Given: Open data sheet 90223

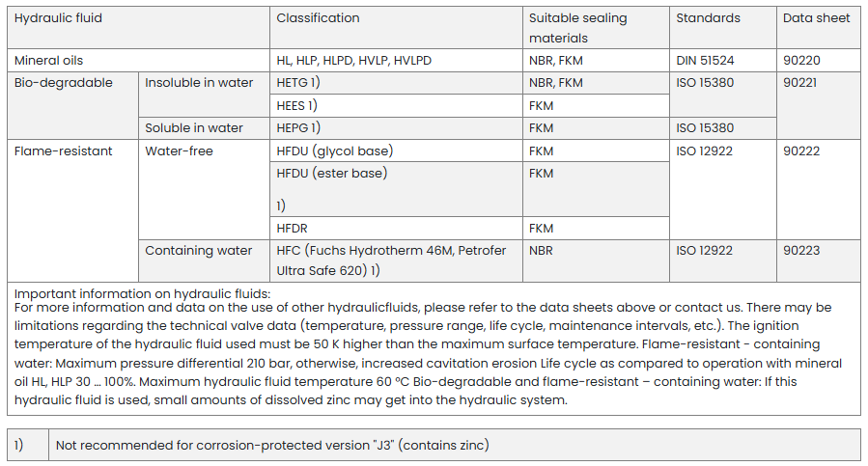Looking at the screenshot, I should 801,251.
